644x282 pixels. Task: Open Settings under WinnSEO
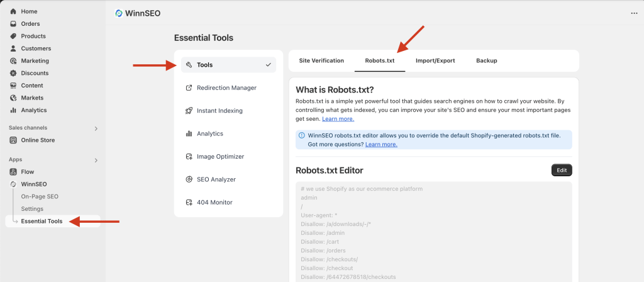tap(32, 209)
